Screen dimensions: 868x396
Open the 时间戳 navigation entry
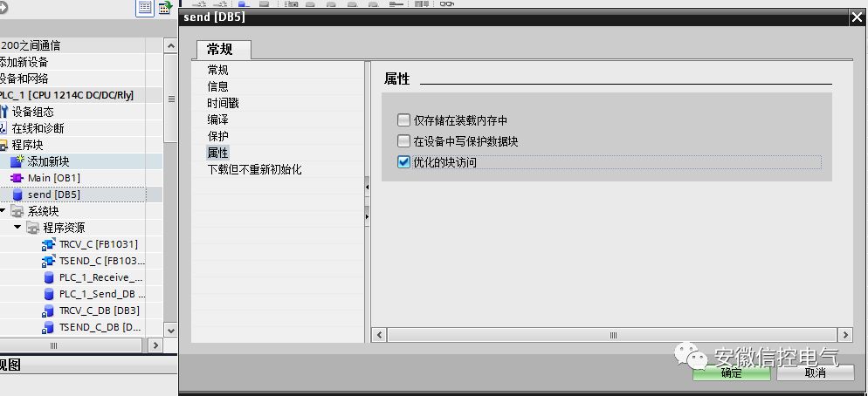pos(223,104)
